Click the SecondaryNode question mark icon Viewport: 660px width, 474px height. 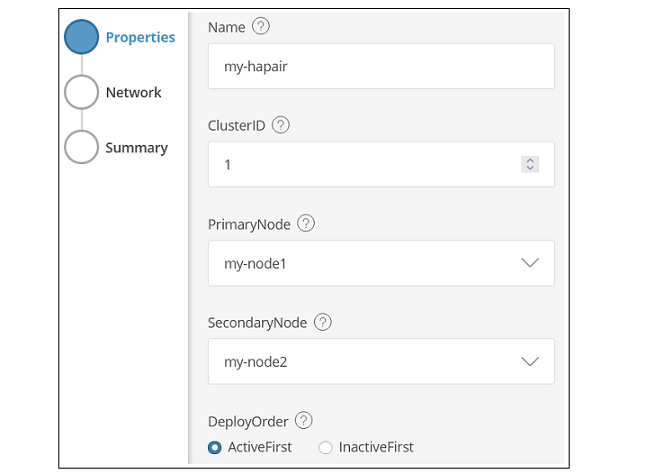(323, 322)
